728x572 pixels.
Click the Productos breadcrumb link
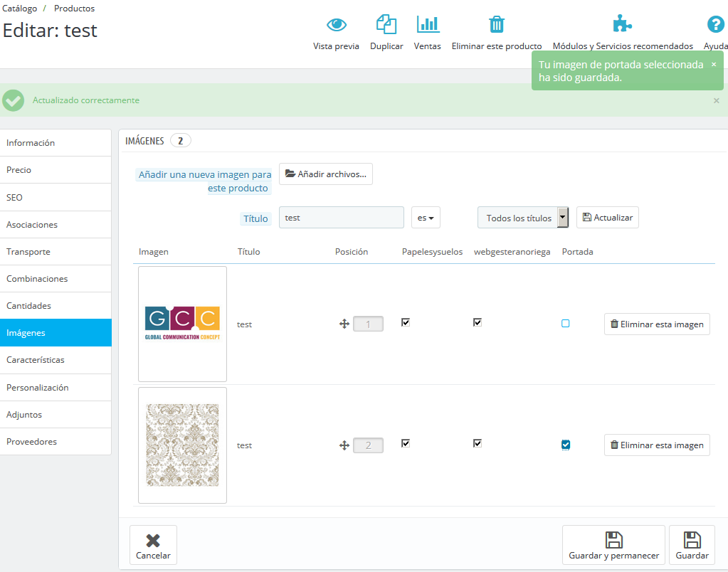pyautogui.click(x=74, y=9)
